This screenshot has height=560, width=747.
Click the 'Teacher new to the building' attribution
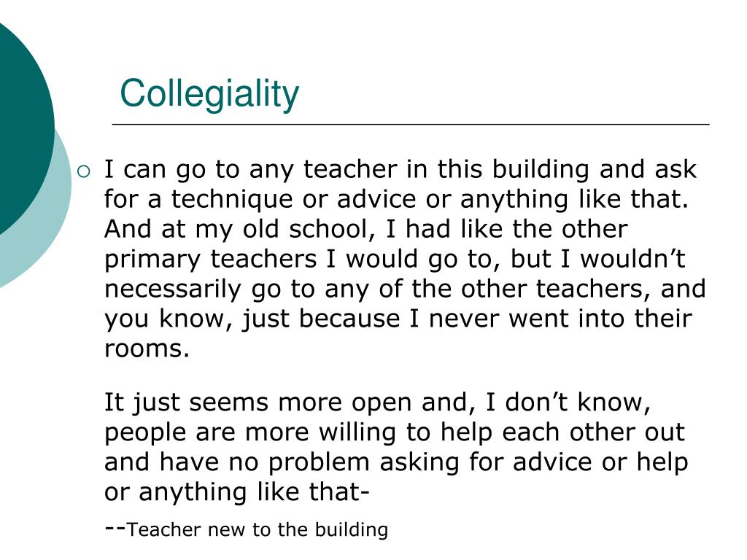[258, 529]
